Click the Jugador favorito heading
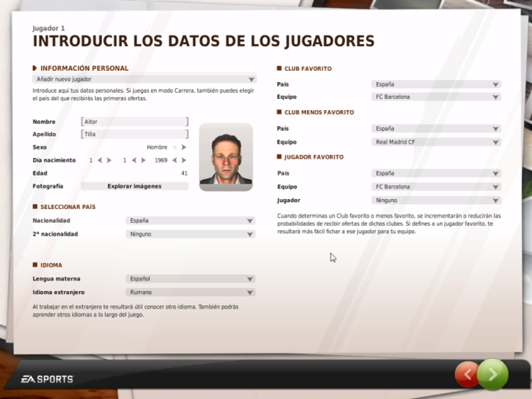 (314, 157)
